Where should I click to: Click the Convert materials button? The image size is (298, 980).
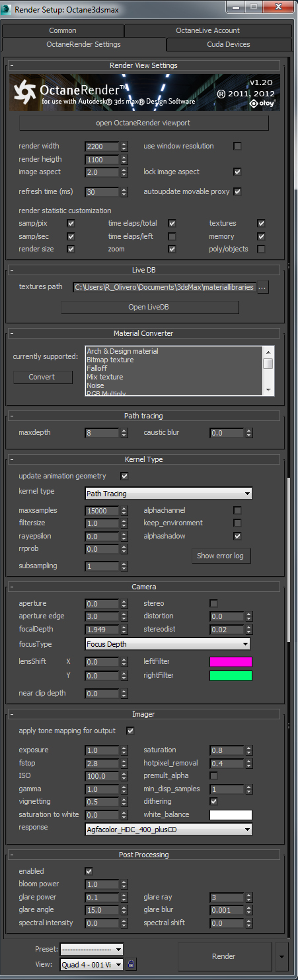tap(42, 377)
